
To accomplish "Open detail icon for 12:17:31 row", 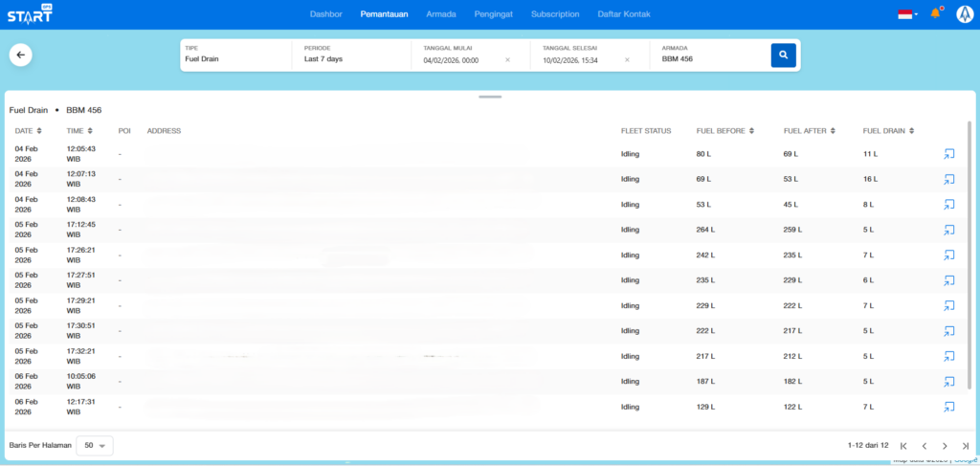I will point(948,407).
